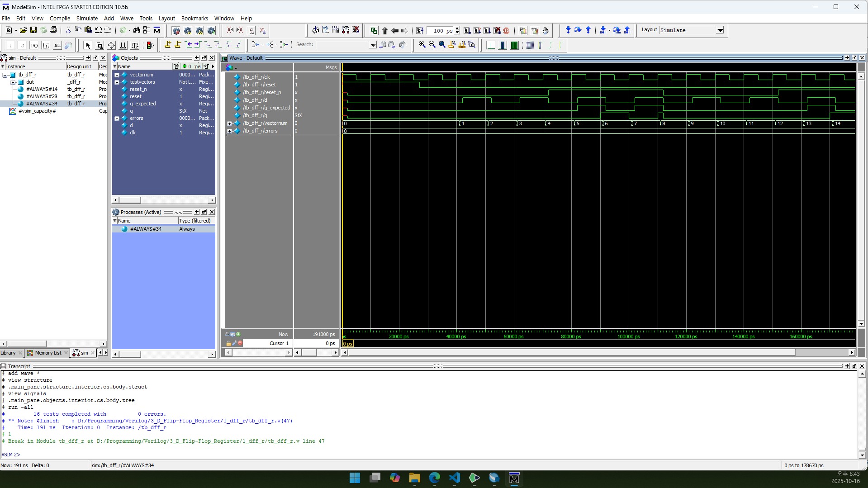Screen dimensions: 868x488
Task: Click the Find binoculars icon
Action: (137, 30)
